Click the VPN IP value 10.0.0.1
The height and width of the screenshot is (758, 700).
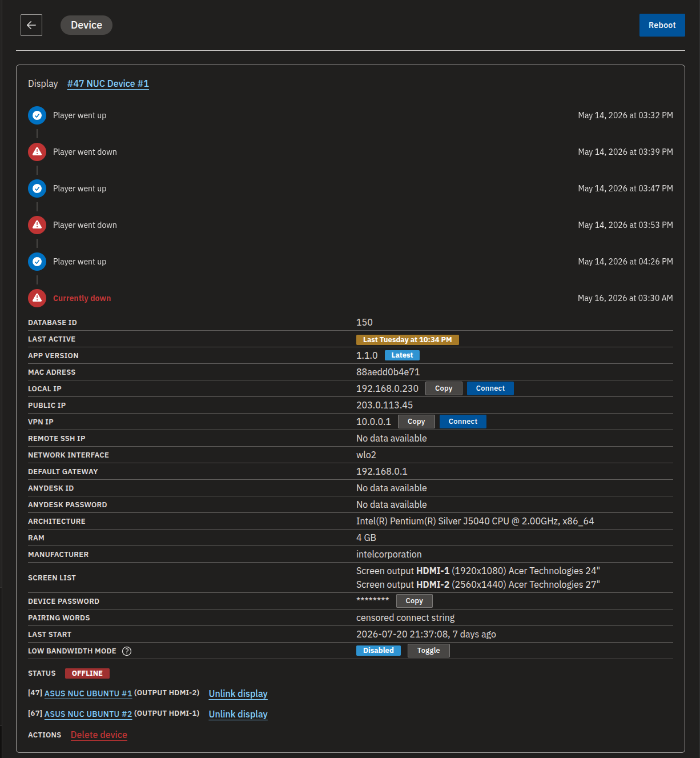(x=373, y=422)
